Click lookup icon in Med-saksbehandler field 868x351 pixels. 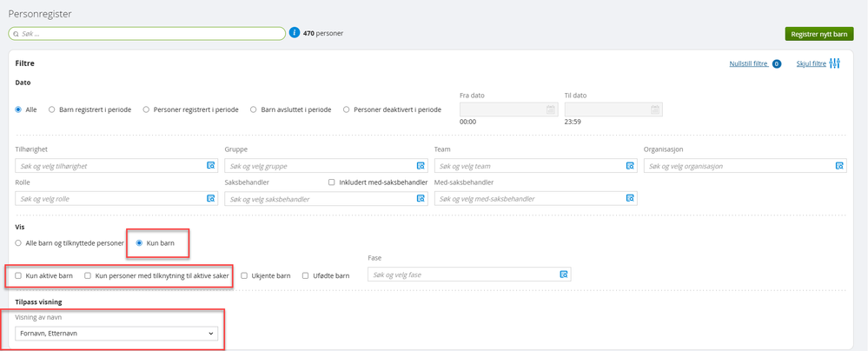630,198
